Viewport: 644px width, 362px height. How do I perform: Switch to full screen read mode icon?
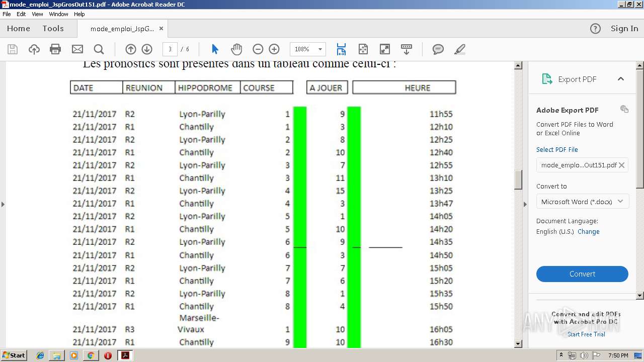click(x=385, y=49)
